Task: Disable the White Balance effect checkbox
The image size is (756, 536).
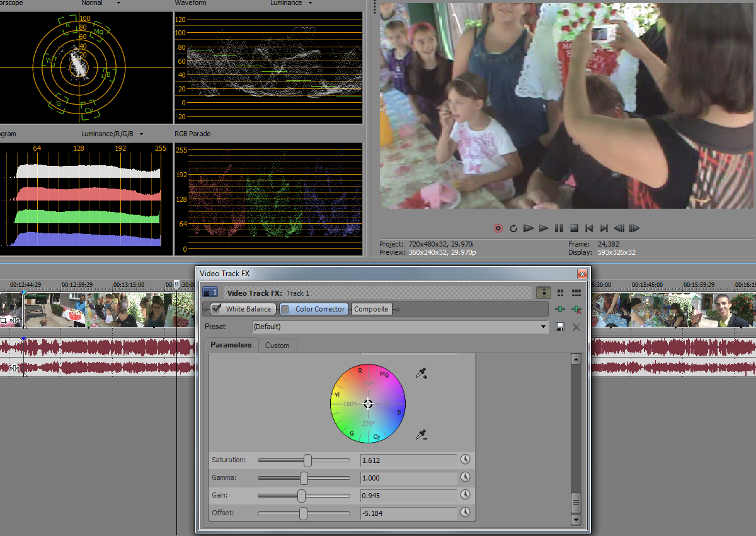Action: tap(217, 309)
